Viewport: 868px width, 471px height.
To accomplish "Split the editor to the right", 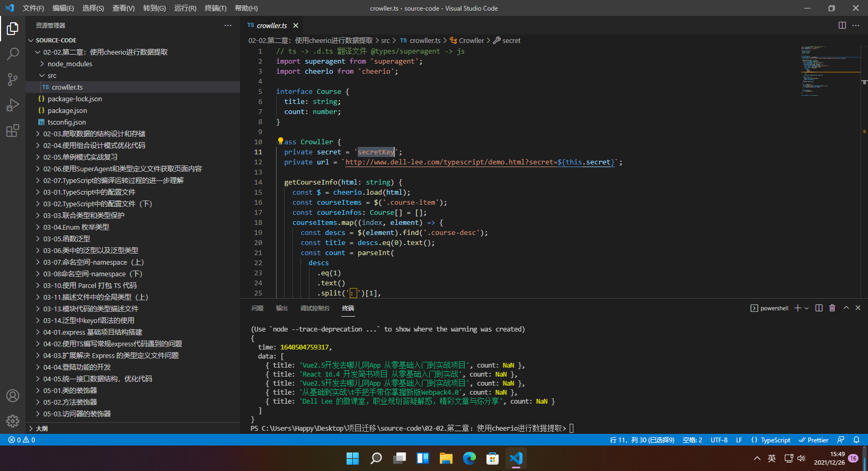I will (x=842, y=25).
